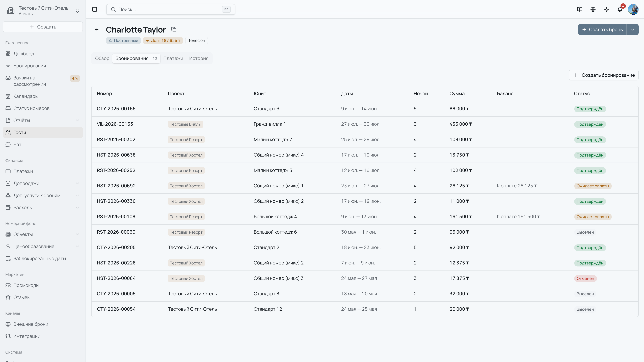
Task: Copy guest name Charlotte Taylor icon
Action: [174, 29]
